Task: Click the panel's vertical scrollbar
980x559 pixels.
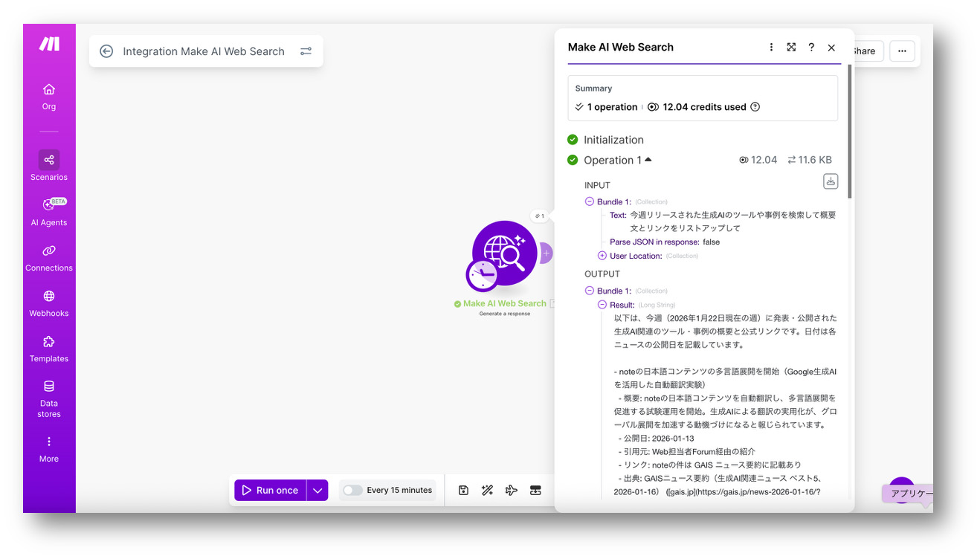Action: 850,134
